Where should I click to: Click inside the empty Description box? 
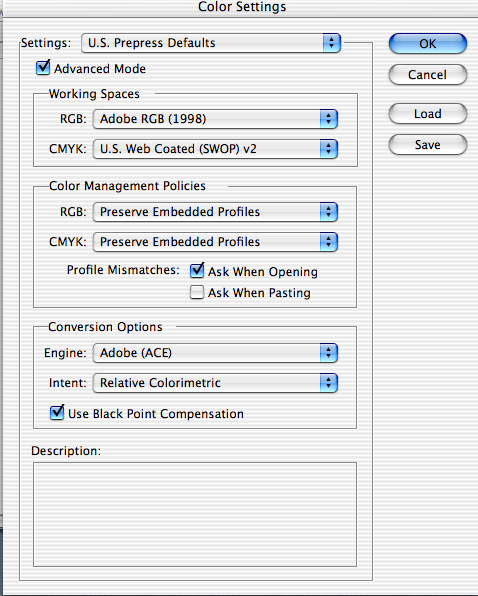(195, 514)
